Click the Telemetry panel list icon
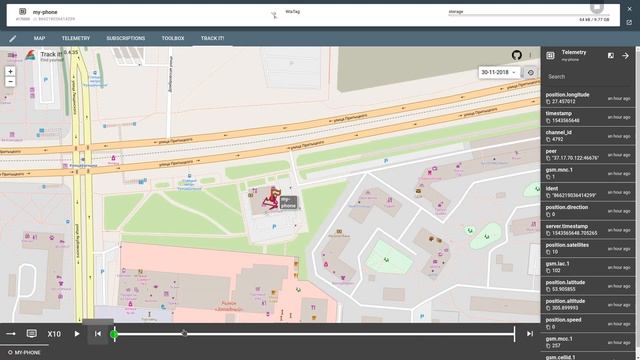 550,56
